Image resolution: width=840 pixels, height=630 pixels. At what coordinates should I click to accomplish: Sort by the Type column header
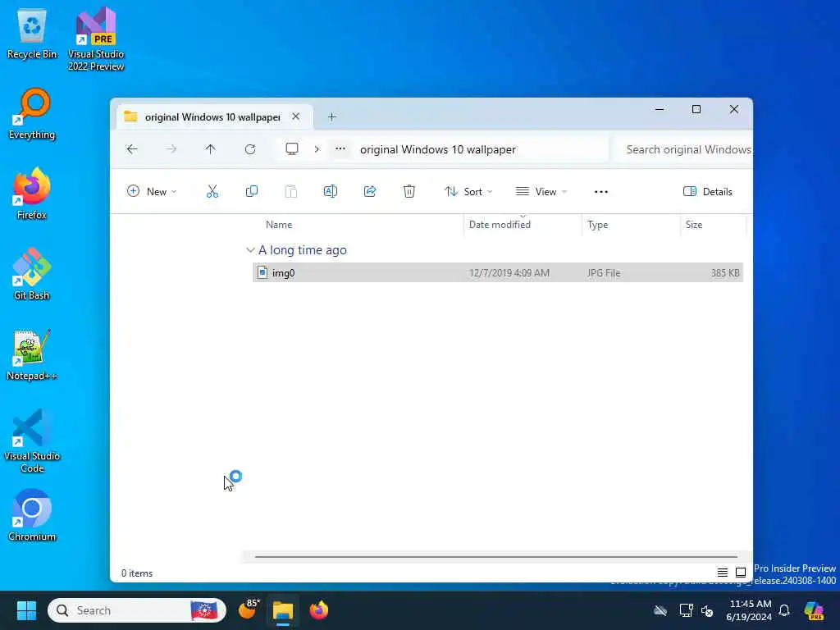(598, 225)
